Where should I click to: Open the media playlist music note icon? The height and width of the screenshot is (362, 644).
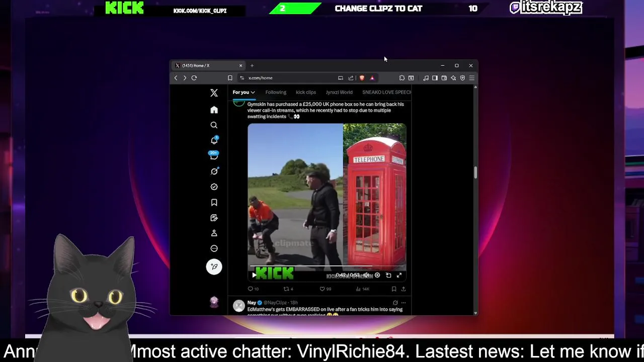426,78
